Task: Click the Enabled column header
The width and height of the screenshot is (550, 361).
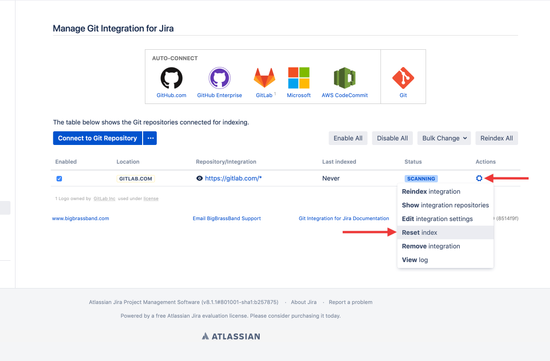Action: click(66, 162)
